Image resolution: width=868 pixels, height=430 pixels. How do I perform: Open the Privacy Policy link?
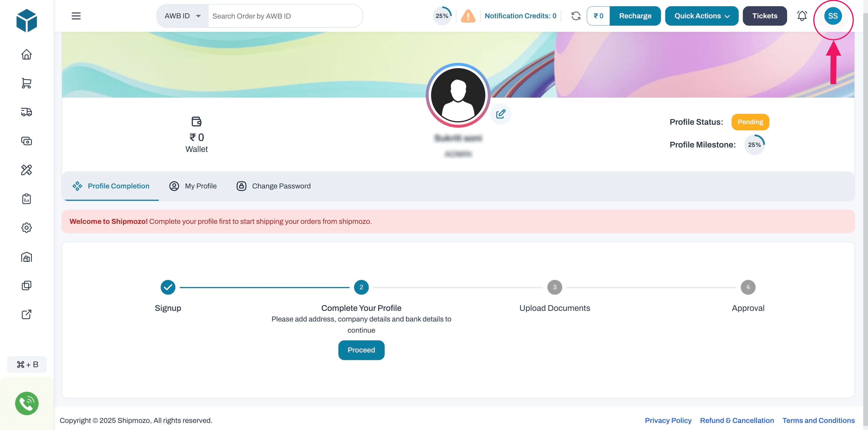pyautogui.click(x=668, y=420)
